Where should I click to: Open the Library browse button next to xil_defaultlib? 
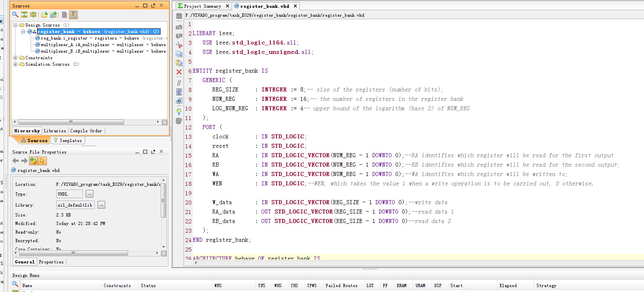[x=102, y=205]
